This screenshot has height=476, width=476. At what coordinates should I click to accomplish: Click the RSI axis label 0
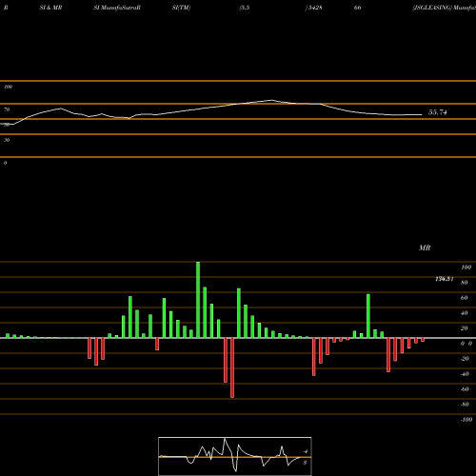[5, 163]
